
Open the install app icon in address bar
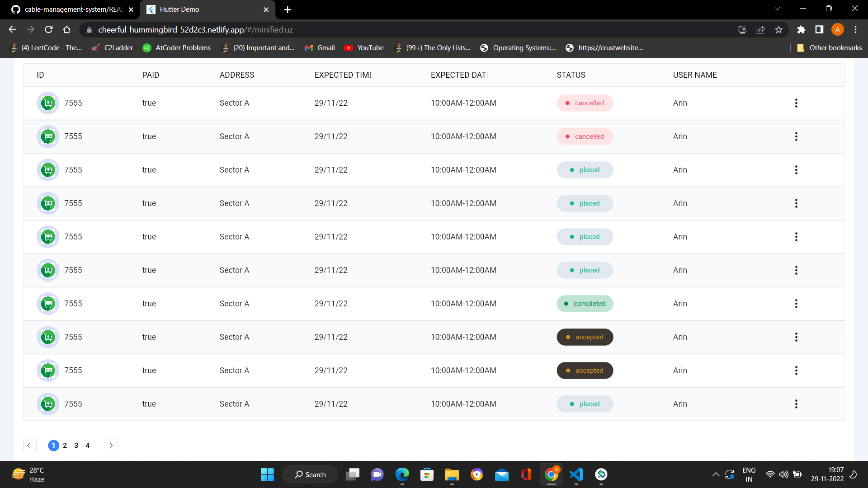(x=742, y=30)
